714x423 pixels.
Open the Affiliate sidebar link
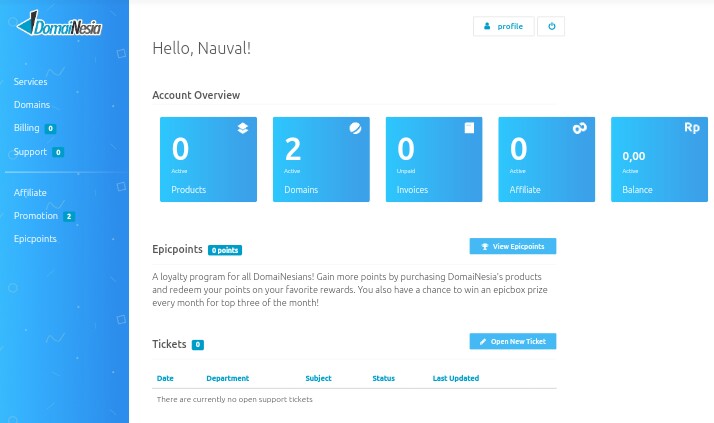tap(30, 193)
